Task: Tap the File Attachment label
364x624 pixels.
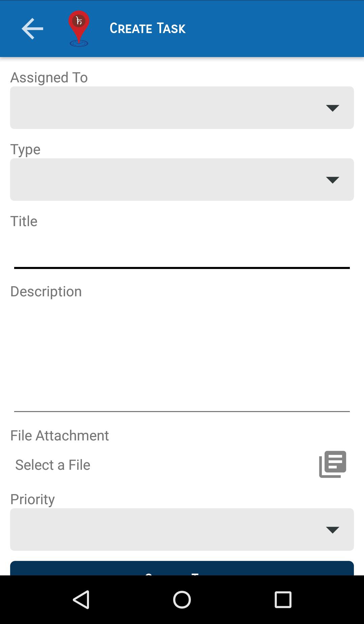Action: [x=60, y=436]
